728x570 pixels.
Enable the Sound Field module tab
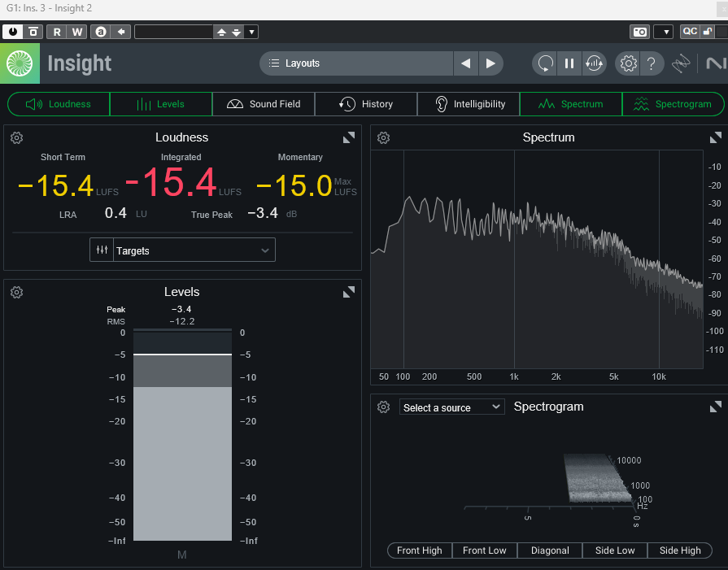coord(264,104)
